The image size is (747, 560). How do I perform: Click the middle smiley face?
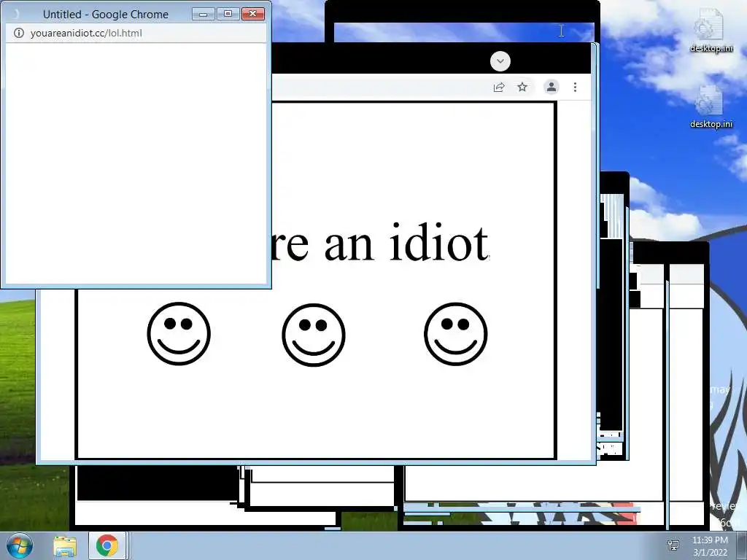[x=314, y=335]
